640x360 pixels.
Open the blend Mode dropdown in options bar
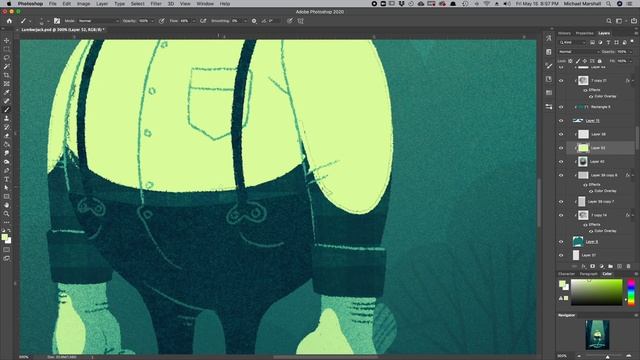[98, 20]
